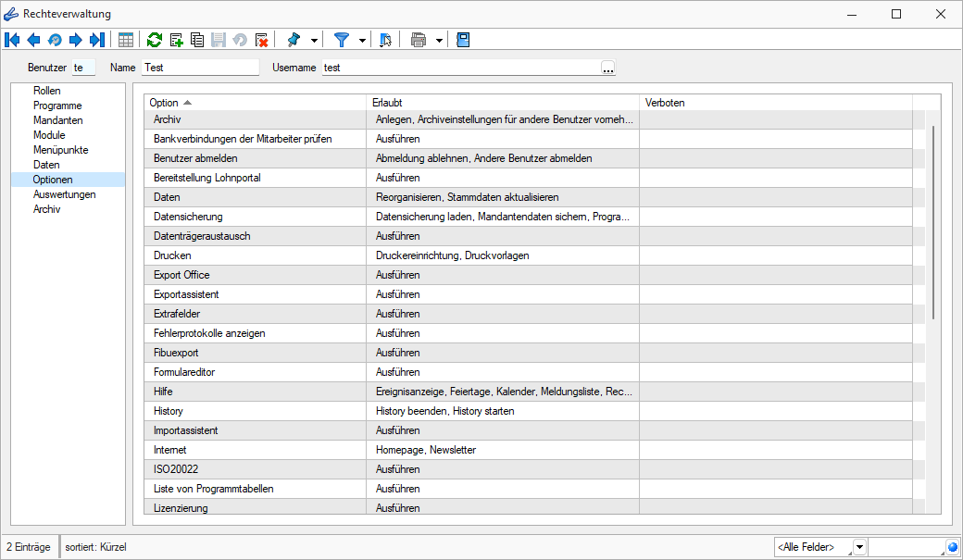This screenshot has width=963, height=560.
Task: Click the grayed-out save disk icon
Action: pyautogui.click(x=218, y=40)
